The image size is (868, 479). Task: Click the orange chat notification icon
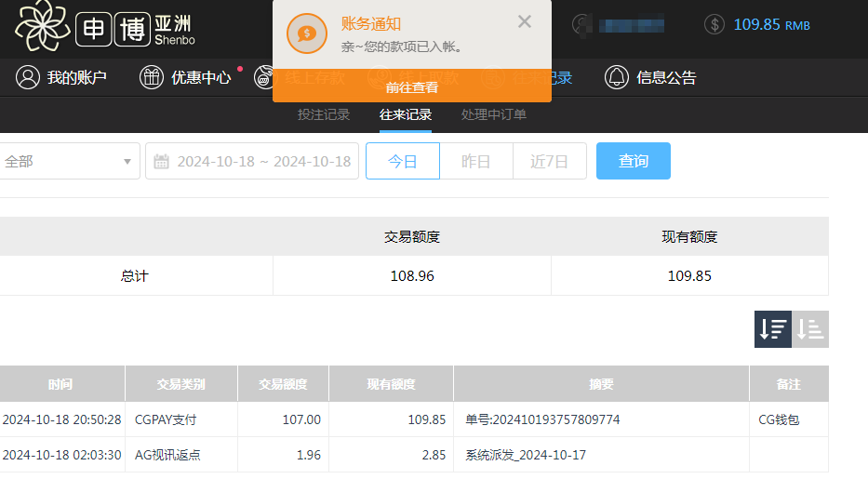click(x=306, y=33)
